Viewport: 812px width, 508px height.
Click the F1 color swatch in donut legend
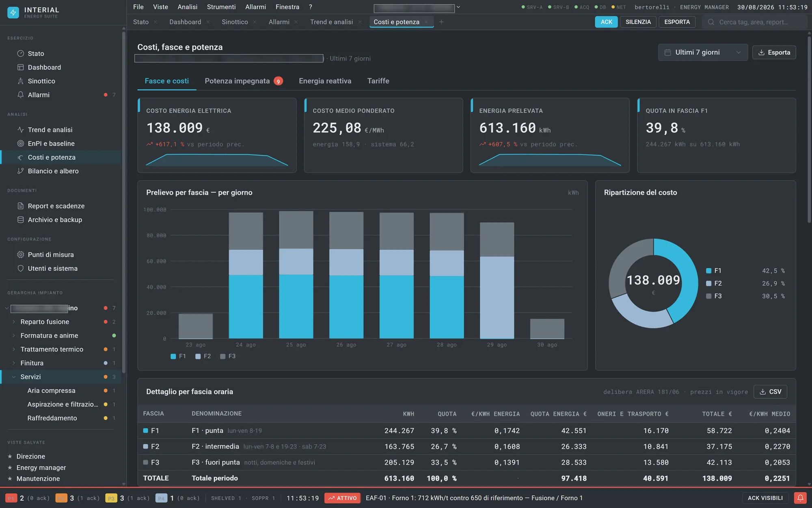click(708, 271)
